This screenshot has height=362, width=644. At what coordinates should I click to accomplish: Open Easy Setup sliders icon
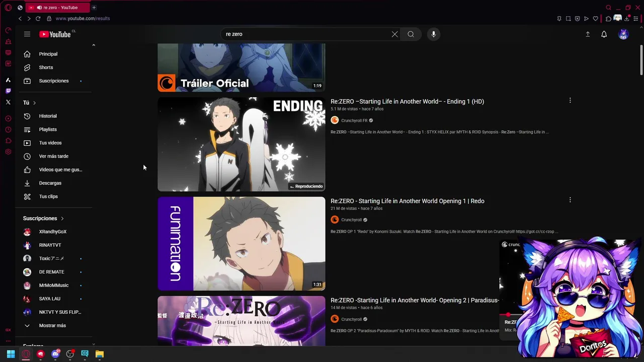[x=636, y=19]
